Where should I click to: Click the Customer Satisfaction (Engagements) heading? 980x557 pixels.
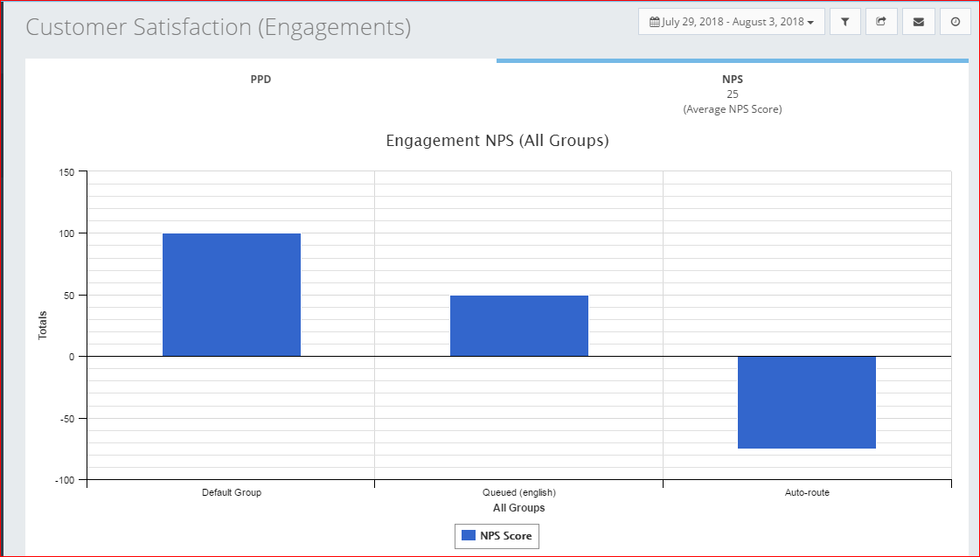(x=219, y=27)
